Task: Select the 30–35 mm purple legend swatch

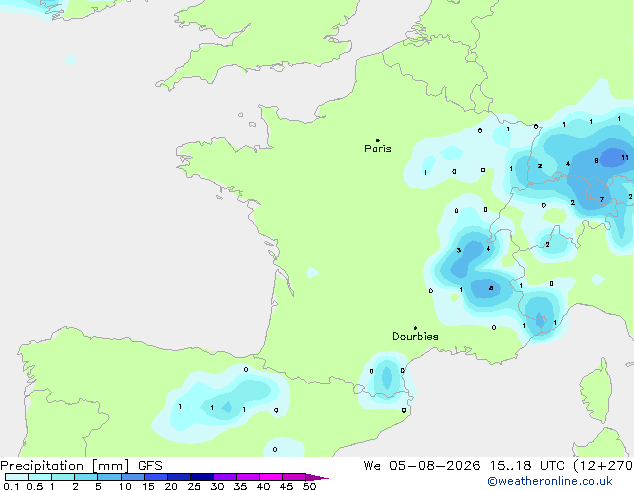Action: point(224,477)
